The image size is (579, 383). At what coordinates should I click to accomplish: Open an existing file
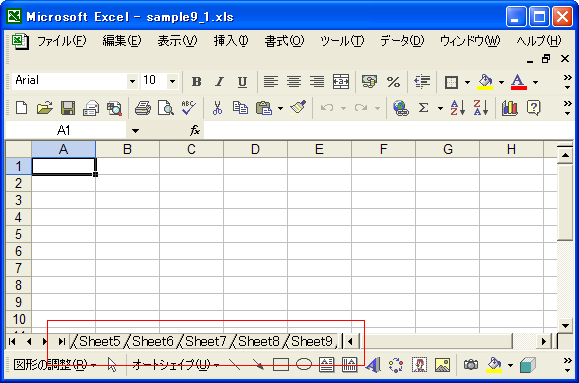(44, 108)
